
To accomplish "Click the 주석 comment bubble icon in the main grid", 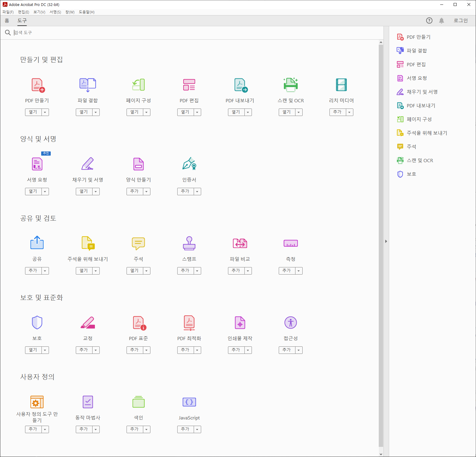I will 138,244.
